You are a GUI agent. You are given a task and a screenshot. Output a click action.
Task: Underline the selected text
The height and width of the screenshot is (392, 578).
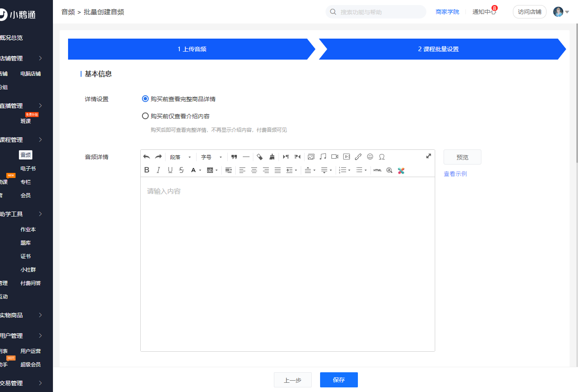[x=170, y=170]
